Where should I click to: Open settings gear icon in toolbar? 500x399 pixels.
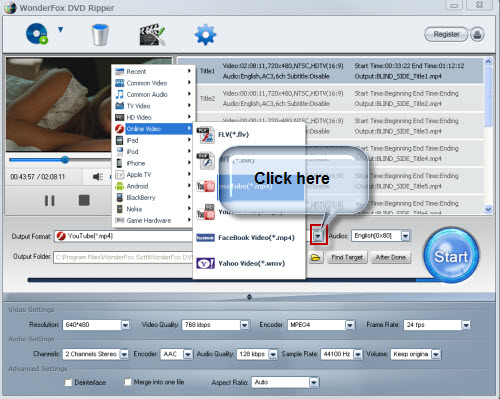click(205, 34)
